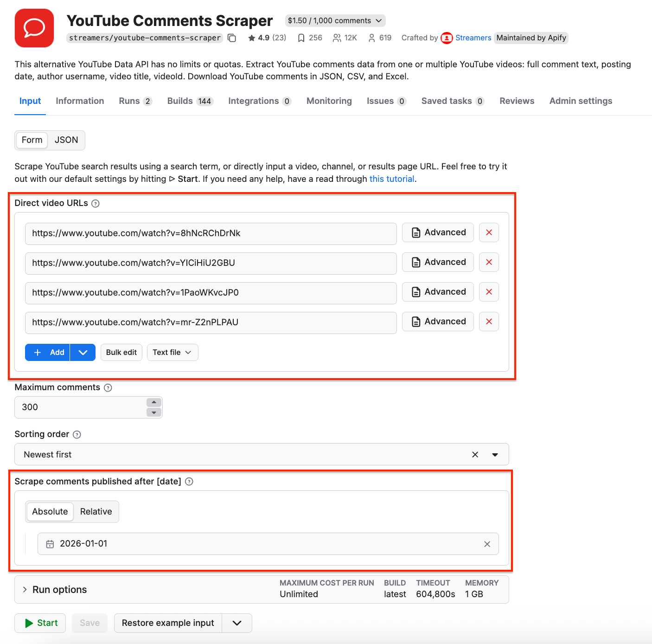Viewport: 652px width, 644px height.
Task: Open the Streamers profile avatar
Action: pos(446,38)
